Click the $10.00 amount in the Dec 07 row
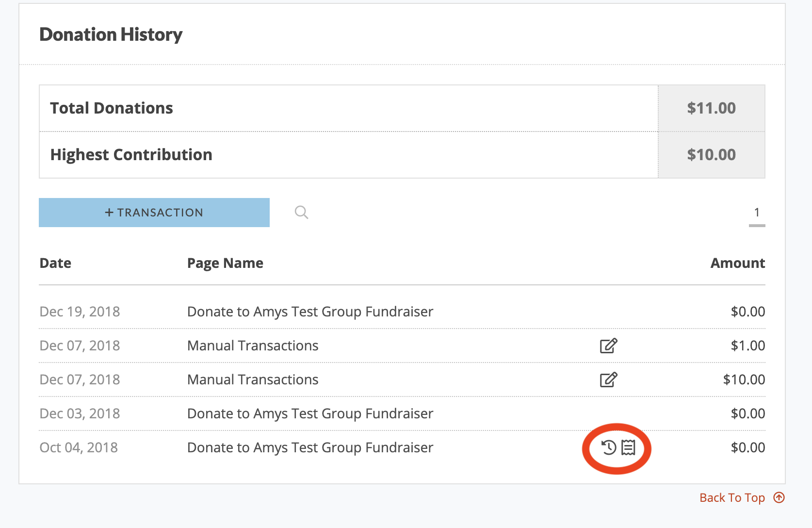This screenshot has height=528, width=812. coord(744,379)
